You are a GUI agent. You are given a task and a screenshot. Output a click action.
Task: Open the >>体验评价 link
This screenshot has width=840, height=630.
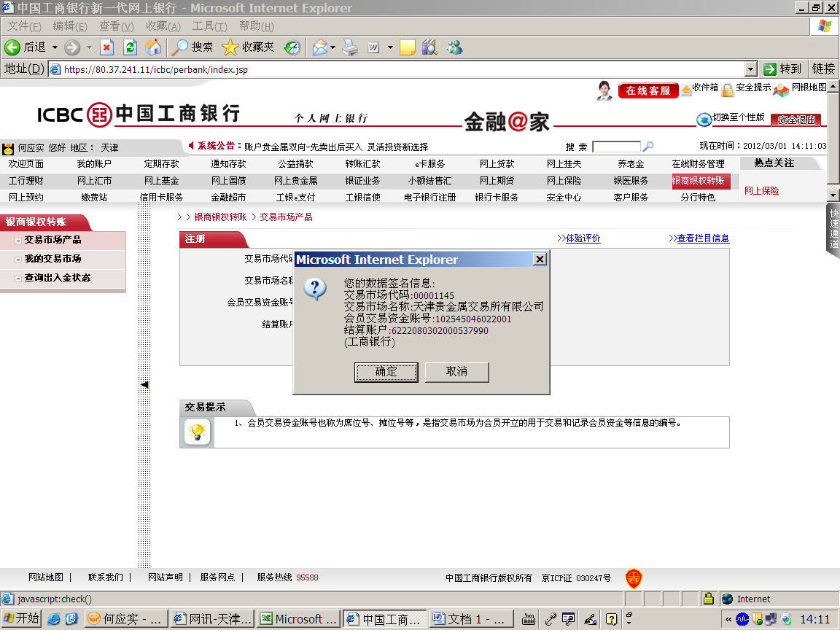pyautogui.click(x=578, y=238)
